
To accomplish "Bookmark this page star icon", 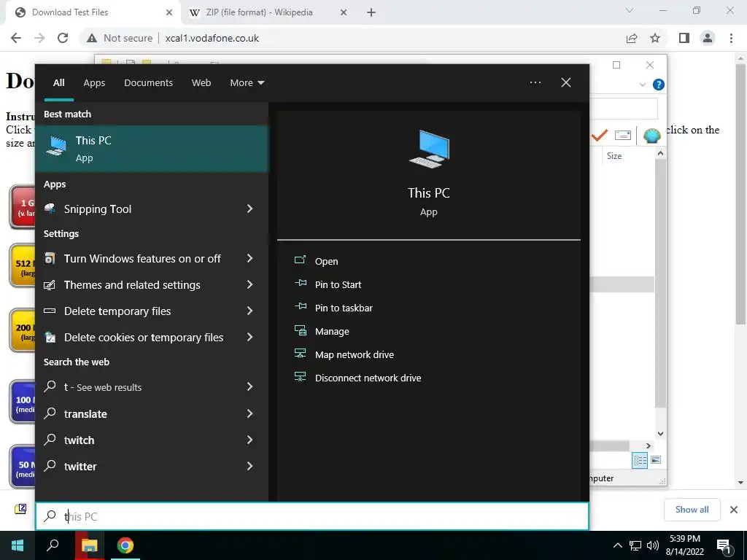I will pos(655,38).
